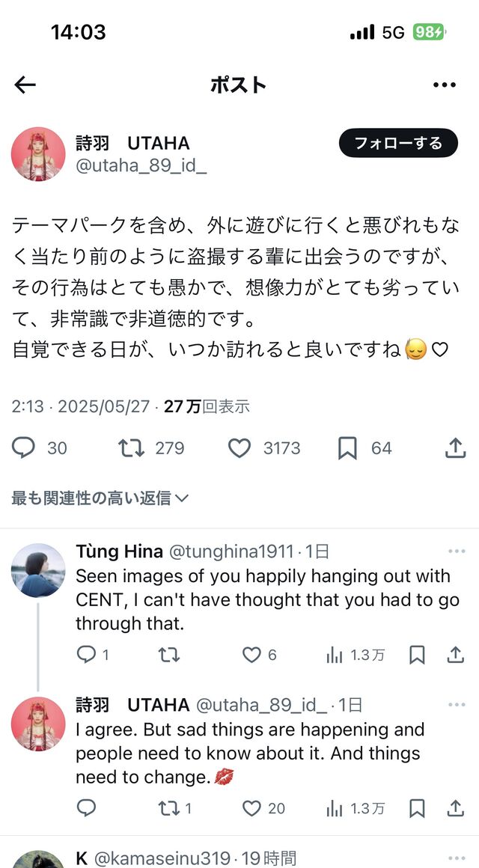This screenshot has width=479, height=868.
Task: Like Tùng Hina's reply with 6 likes
Action: (x=252, y=655)
